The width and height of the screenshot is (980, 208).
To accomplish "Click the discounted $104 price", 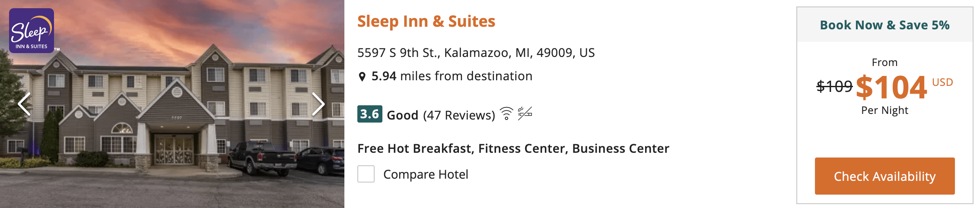I will tap(891, 87).
